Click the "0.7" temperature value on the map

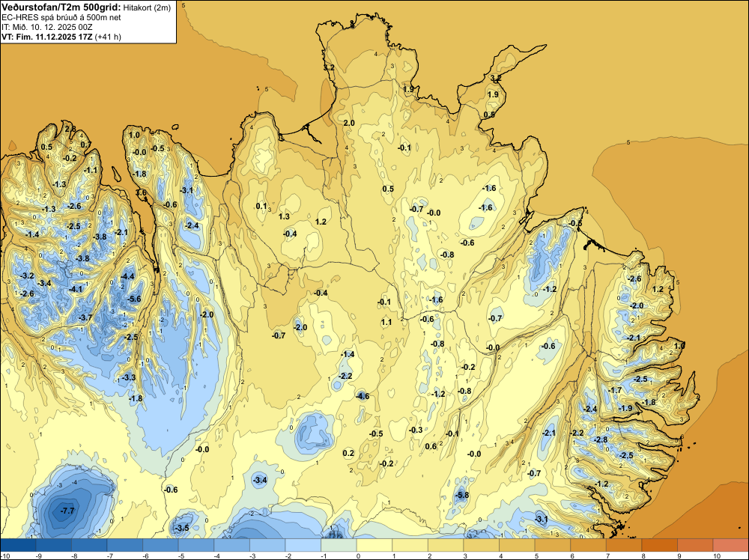(x=85, y=145)
